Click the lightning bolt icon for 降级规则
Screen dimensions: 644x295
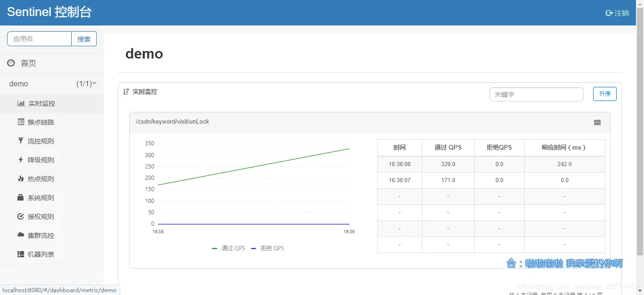21,160
